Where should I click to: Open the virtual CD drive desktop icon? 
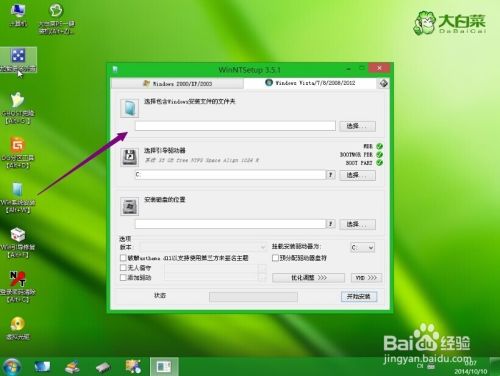(x=18, y=328)
